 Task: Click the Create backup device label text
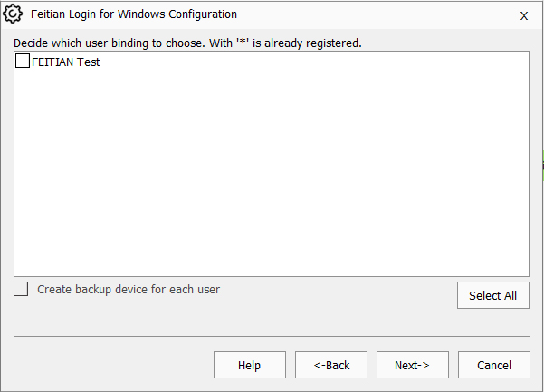pos(129,290)
